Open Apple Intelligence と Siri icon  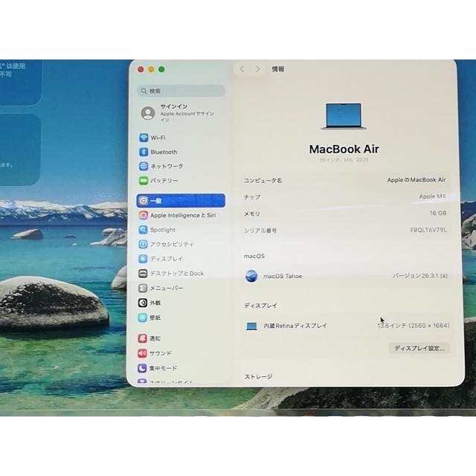pyautogui.click(x=144, y=215)
